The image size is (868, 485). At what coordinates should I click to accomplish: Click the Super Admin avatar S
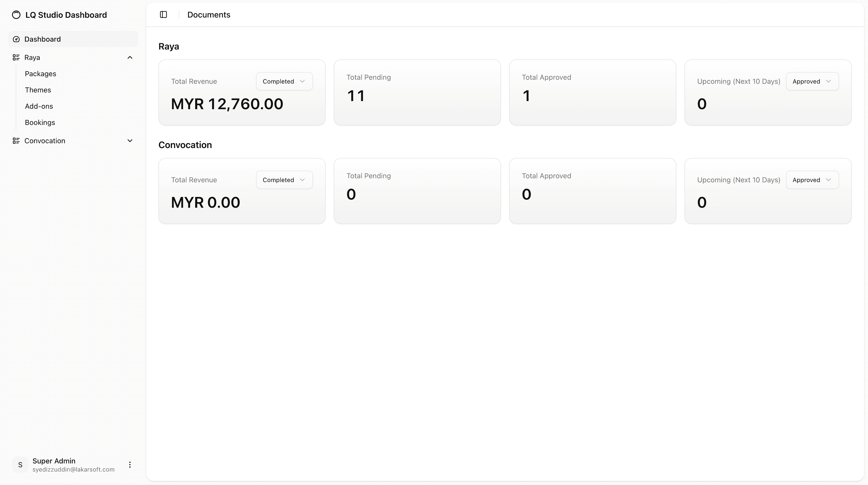tap(20, 465)
